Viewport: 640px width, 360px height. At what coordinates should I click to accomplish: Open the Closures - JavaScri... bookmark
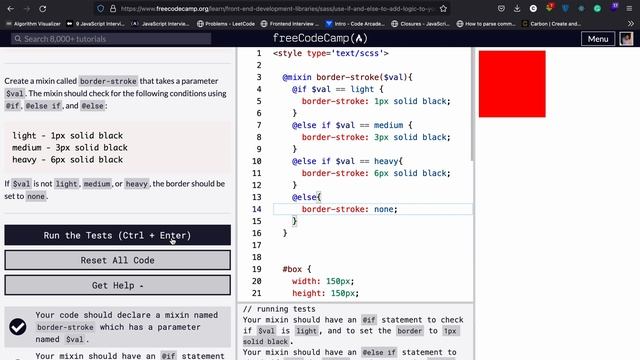click(x=420, y=24)
